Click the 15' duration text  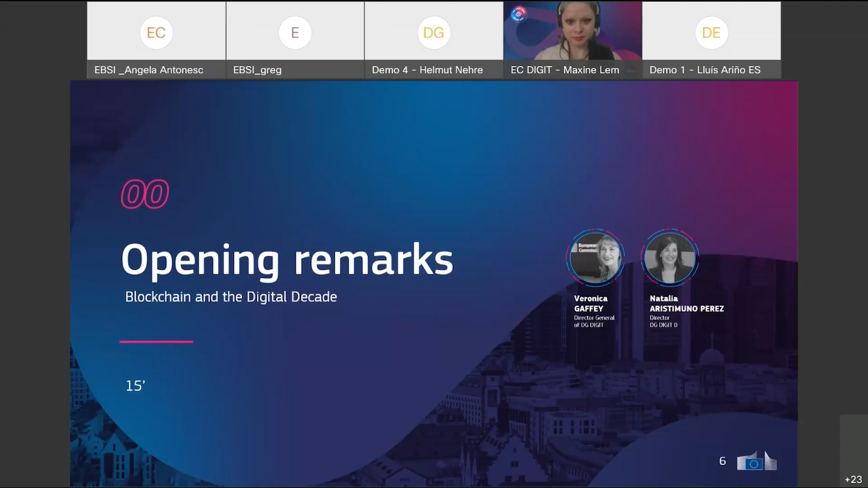135,386
